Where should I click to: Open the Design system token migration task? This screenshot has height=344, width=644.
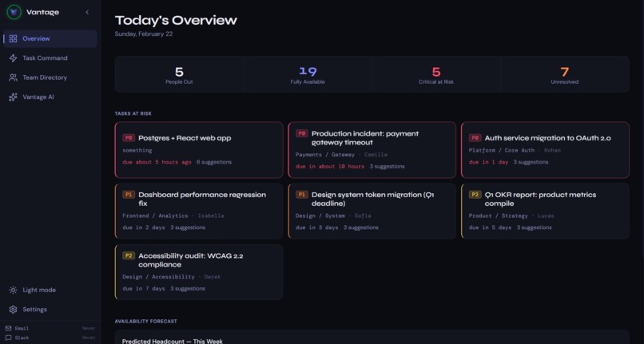(372, 211)
